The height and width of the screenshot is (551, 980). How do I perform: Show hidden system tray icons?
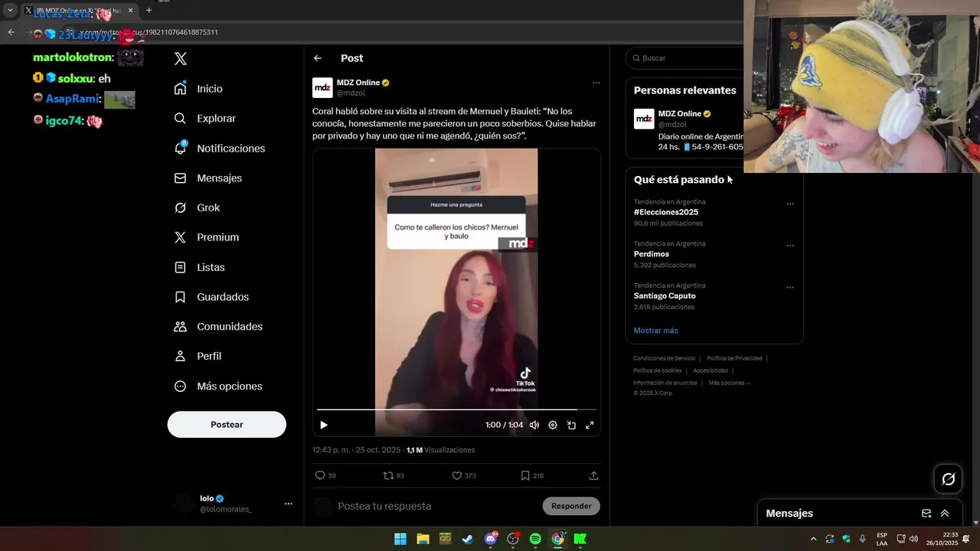[813, 539]
